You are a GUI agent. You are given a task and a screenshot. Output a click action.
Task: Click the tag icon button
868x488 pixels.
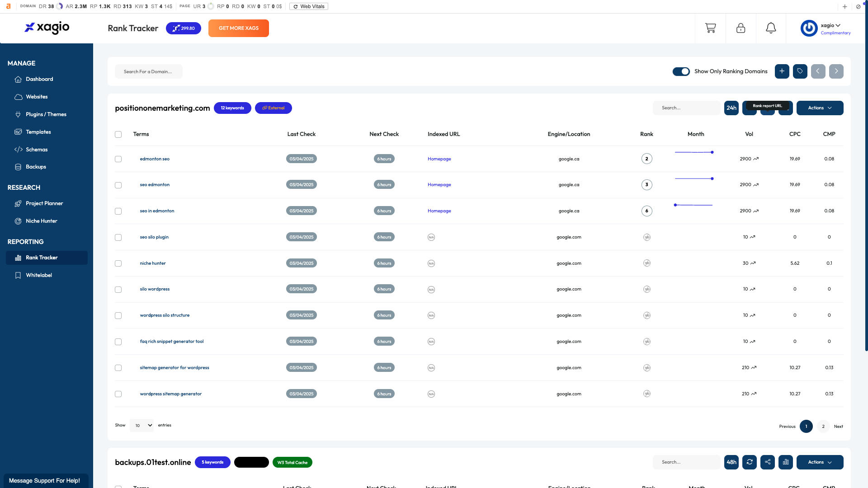pyautogui.click(x=800, y=71)
